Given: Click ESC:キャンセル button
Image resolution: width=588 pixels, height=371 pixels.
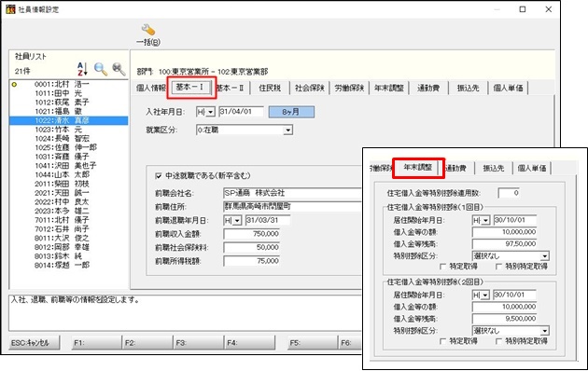Looking at the screenshot, I should pos(35,342).
